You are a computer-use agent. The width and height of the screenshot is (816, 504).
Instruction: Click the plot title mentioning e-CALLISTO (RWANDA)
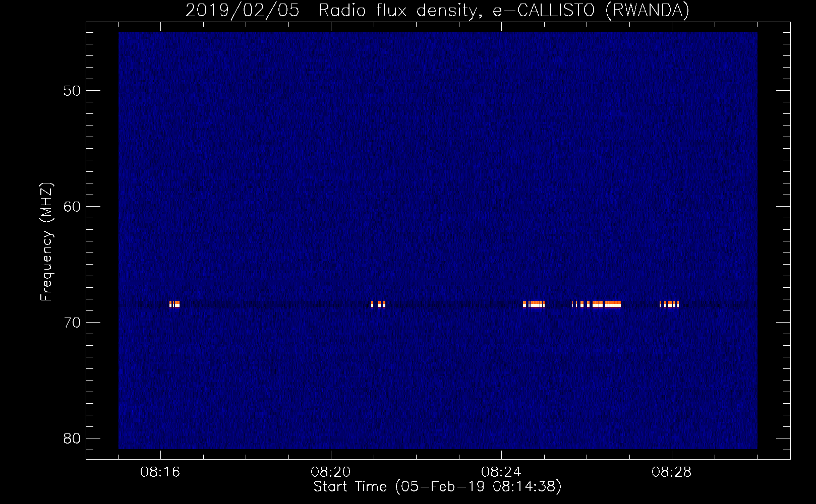point(437,10)
